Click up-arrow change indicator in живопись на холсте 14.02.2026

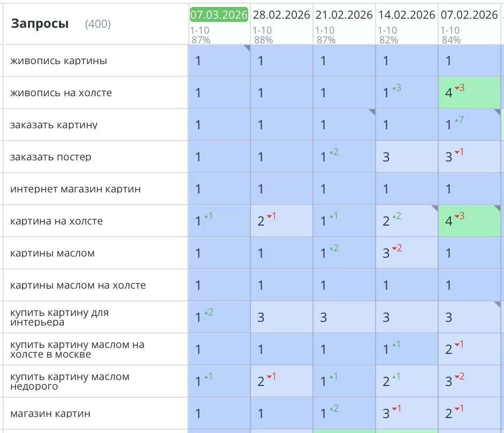(396, 88)
